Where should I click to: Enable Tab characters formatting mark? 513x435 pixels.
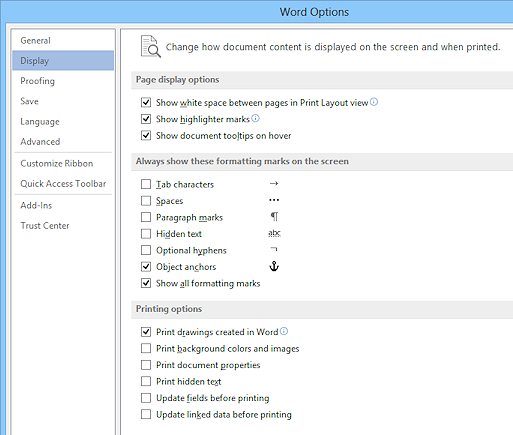[x=146, y=184]
